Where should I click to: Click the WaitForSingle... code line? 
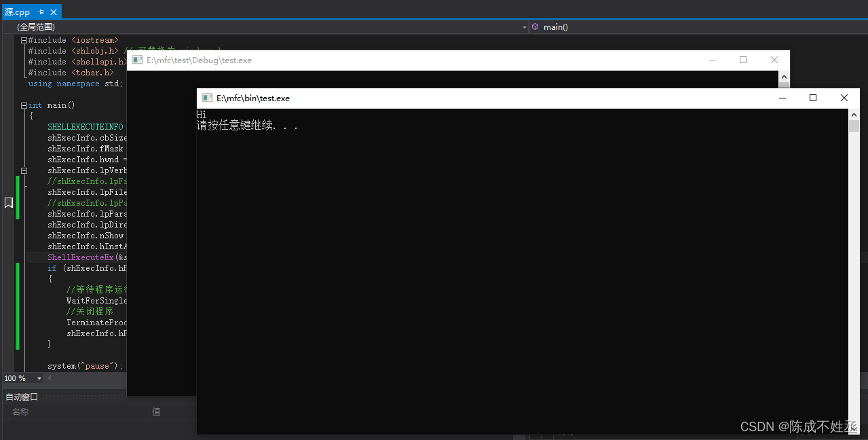pos(96,301)
